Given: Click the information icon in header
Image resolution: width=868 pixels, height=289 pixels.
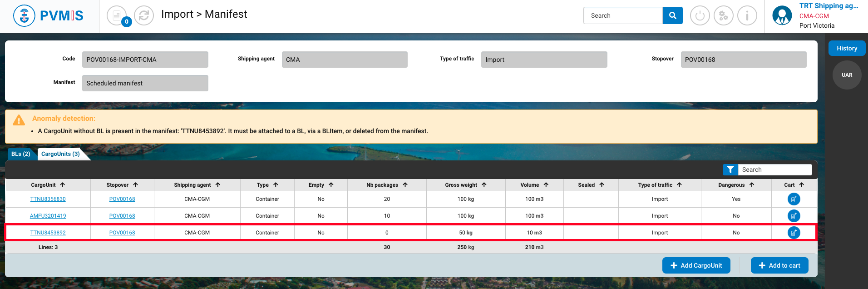Looking at the screenshot, I should (747, 16).
